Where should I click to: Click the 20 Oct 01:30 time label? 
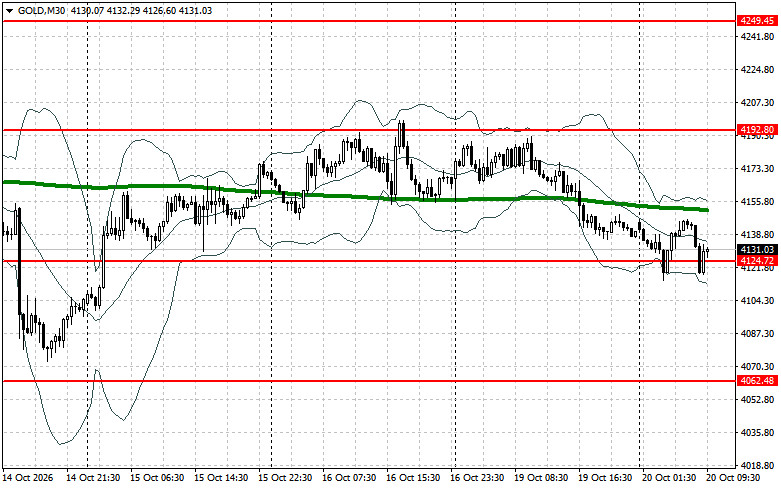[669, 478]
